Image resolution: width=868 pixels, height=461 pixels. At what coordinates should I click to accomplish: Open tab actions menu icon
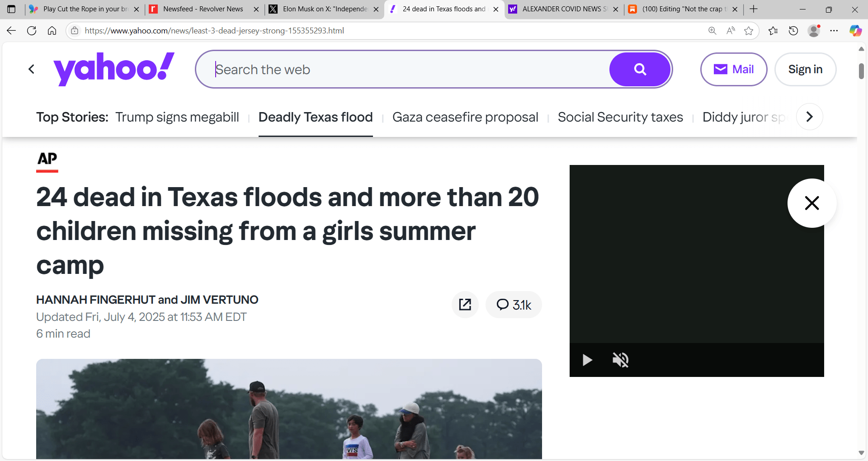(11, 9)
